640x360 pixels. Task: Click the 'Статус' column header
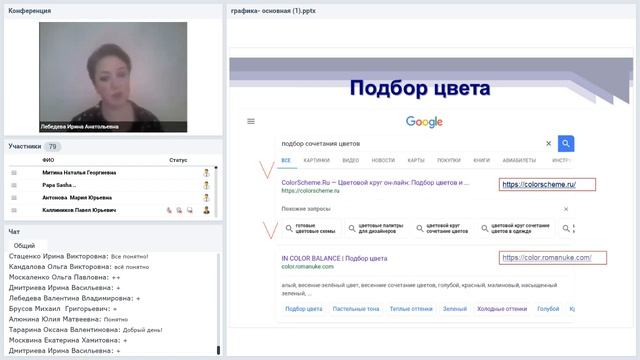pos(178,160)
